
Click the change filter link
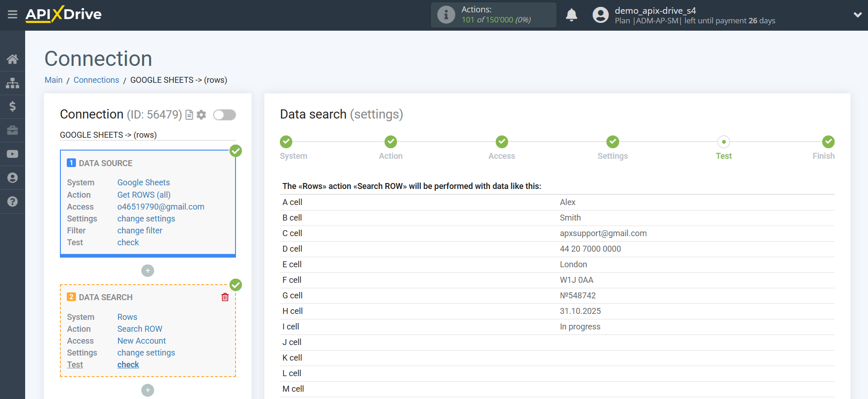(x=140, y=231)
